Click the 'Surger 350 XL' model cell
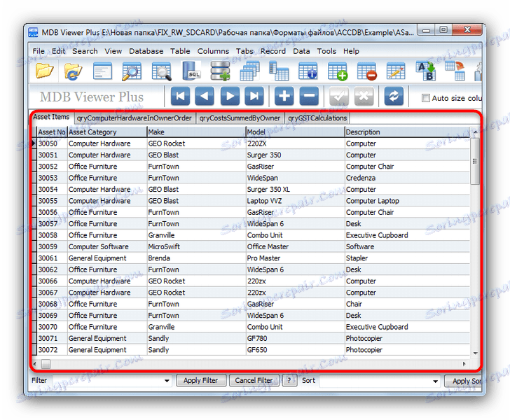This screenshot has height=420, width=510. tap(296, 190)
